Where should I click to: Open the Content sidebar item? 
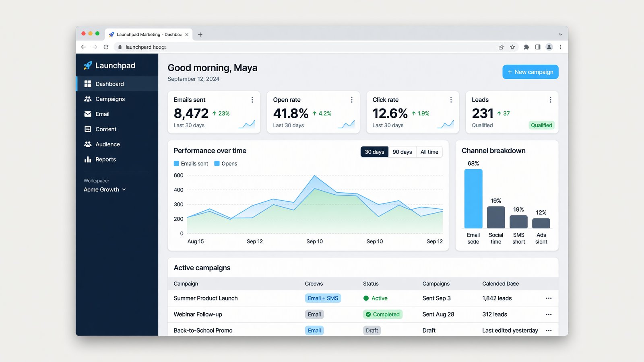click(117, 129)
